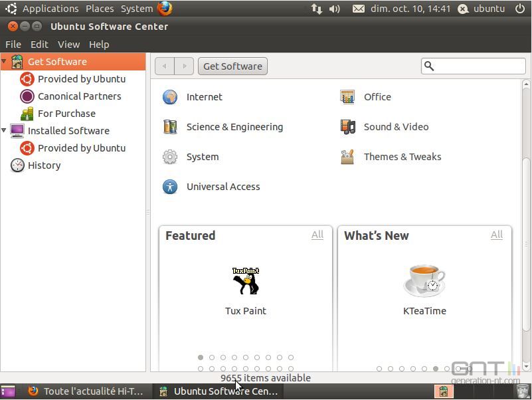Click the forward navigation arrow button
532x400 pixels.
(184, 66)
